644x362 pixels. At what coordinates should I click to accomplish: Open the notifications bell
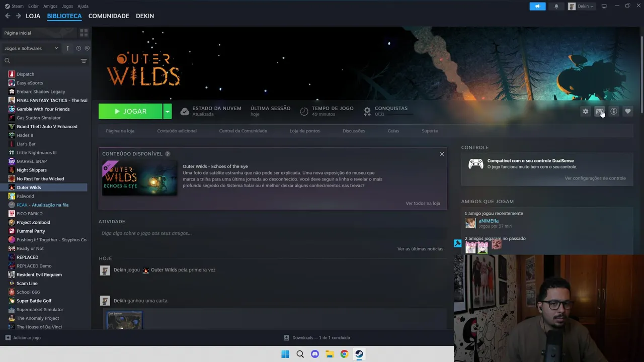click(556, 6)
